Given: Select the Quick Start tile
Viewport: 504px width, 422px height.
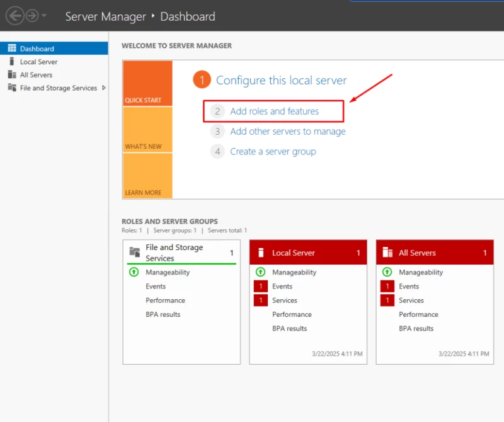Looking at the screenshot, I should click(x=147, y=83).
